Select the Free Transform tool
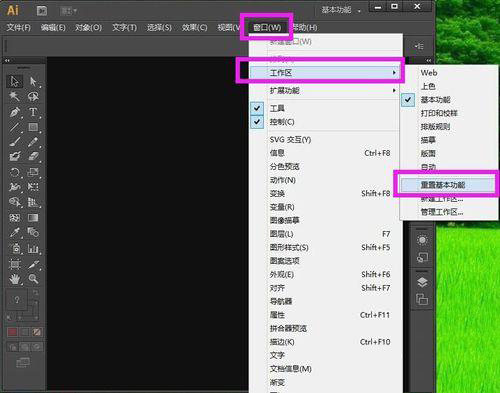The image size is (500, 393). (x=33, y=187)
